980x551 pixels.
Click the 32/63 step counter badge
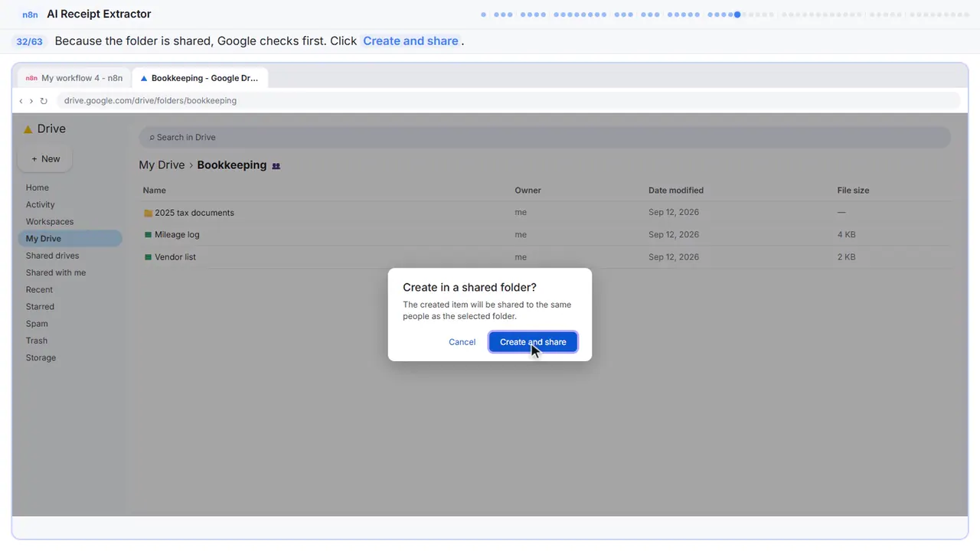pos(29,41)
